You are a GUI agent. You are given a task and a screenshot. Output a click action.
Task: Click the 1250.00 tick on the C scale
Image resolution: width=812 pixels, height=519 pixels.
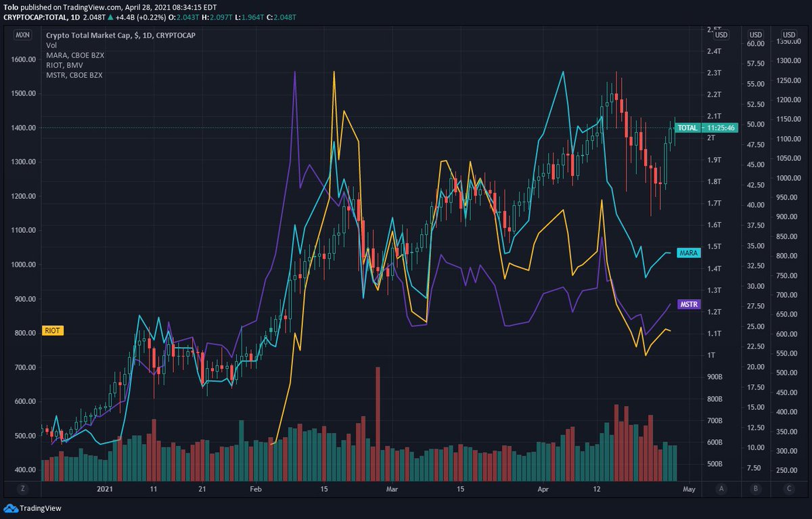[789, 81]
